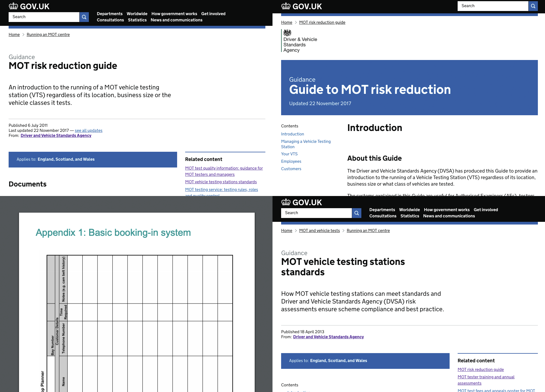Click the search icon in the bottom GOV.UK header
This screenshot has height=392, width=545.
[357, 213]
